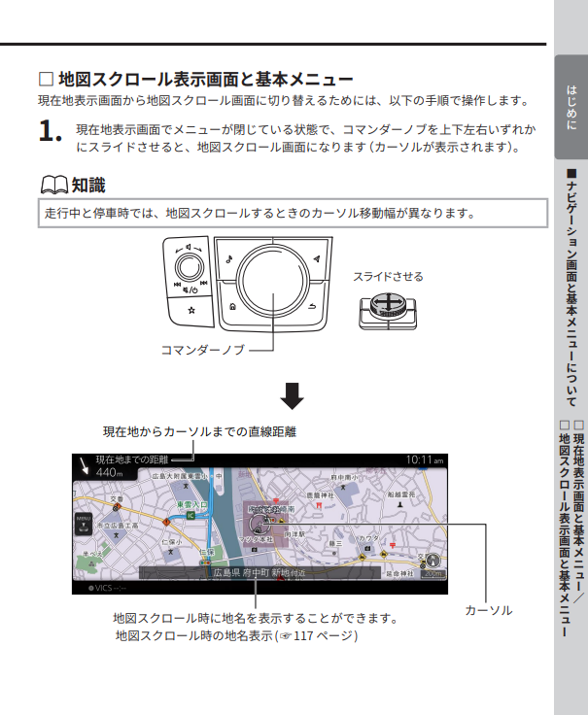The width and height of the screenshot is (588, 715).
Task: Click the navigation map screenshot image
Action: pos(260,524)
